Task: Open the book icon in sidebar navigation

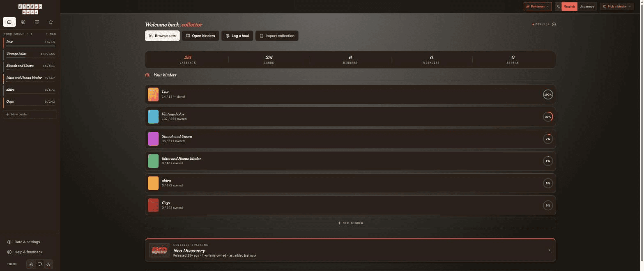Action: click(x=37, y=22)
